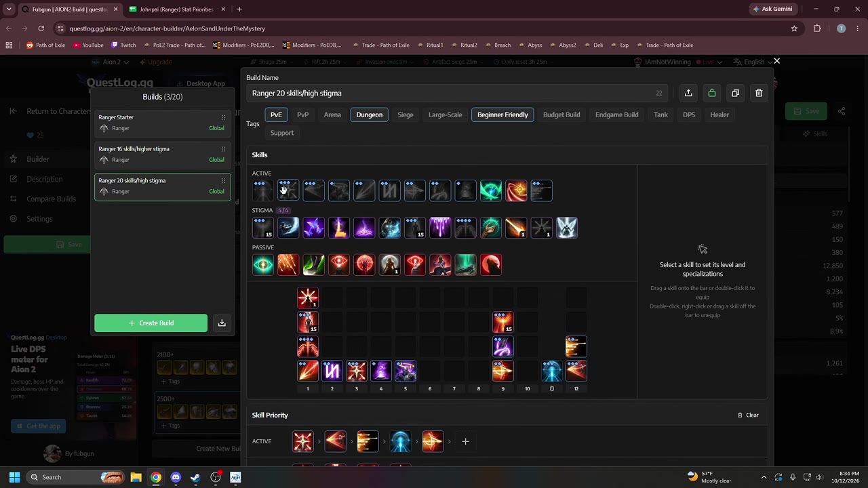Image resolution: width=868 pixels, height=488 pixels.
Task: Toggle the PvE tag
Action: point(276,115)
